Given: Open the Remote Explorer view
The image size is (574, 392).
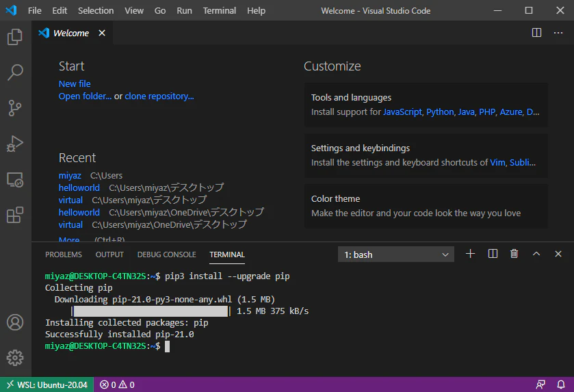Looking at the screenshot, I should (x=15, y=180).
